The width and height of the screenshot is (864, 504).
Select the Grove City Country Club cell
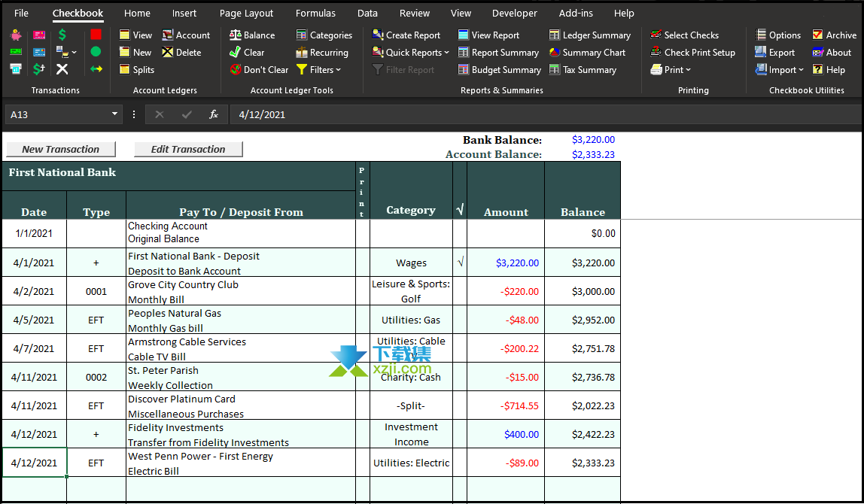click(241, 291)
